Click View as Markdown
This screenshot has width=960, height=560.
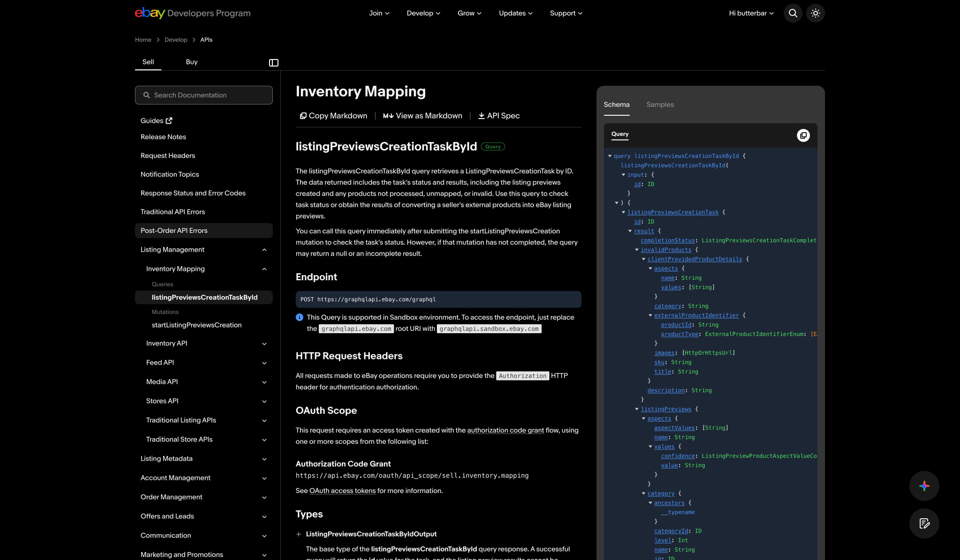point(423,116)
